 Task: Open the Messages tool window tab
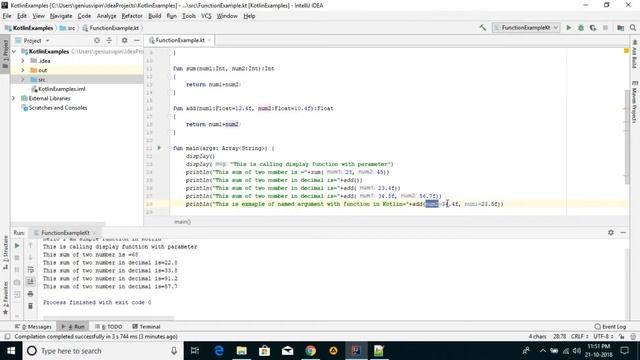(x=33, y=327)
